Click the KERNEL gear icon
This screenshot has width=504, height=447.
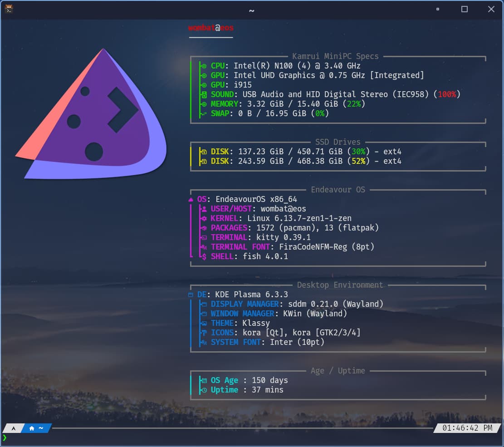tap(204, 219)
